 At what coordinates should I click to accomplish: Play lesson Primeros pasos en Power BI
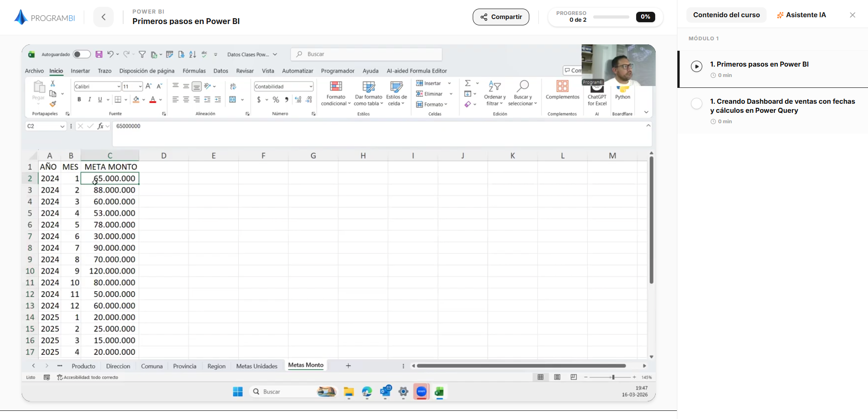tap(696, 67)
